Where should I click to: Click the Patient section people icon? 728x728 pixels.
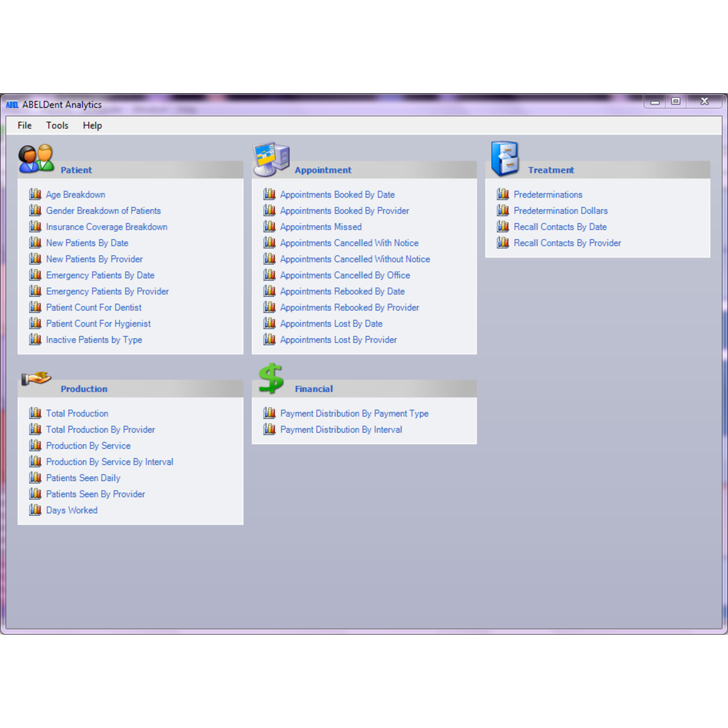(36, 159)
